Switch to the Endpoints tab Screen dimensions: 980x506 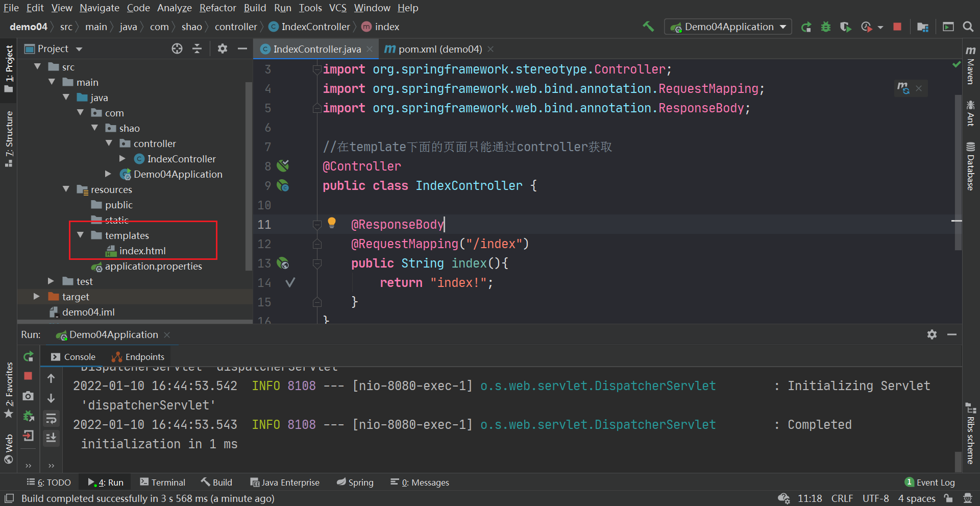[138, 357]
